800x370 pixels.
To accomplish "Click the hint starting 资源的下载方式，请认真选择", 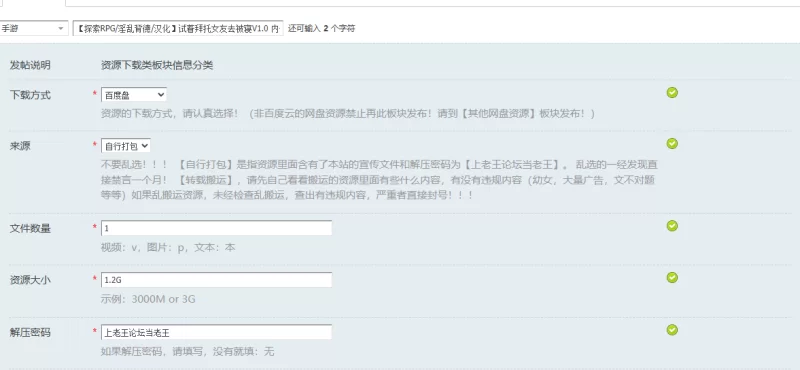I will [x=348, y=113].
